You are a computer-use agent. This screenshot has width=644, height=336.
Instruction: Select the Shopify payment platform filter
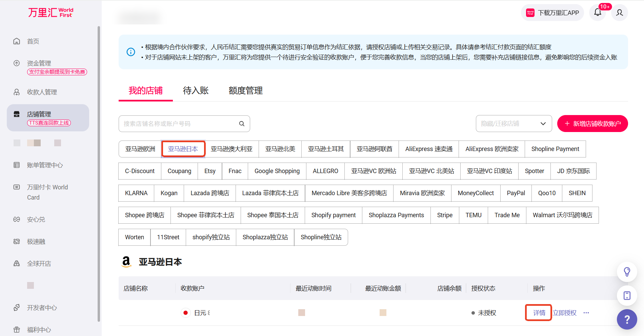point(333,215)
